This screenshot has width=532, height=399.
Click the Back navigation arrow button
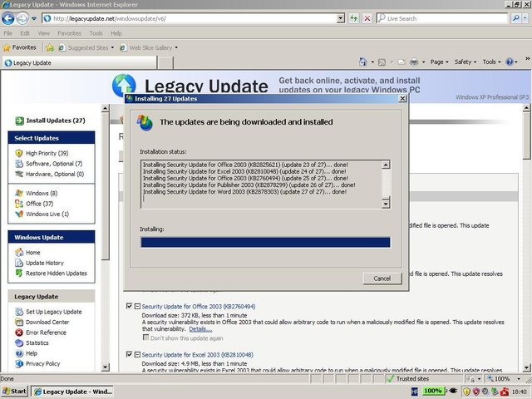point(10,17)
